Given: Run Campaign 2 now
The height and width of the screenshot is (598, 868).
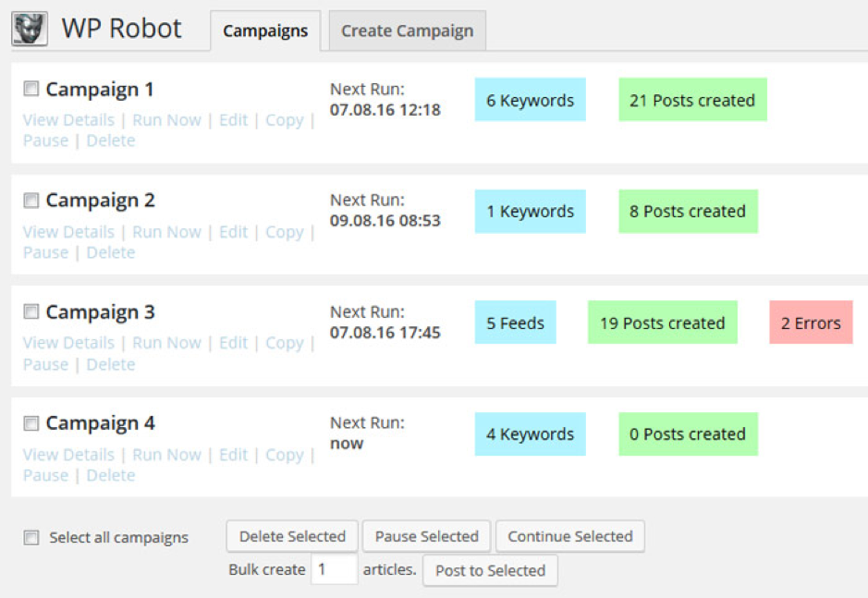Looking at the screenshot, I should [x=167, y=231].
